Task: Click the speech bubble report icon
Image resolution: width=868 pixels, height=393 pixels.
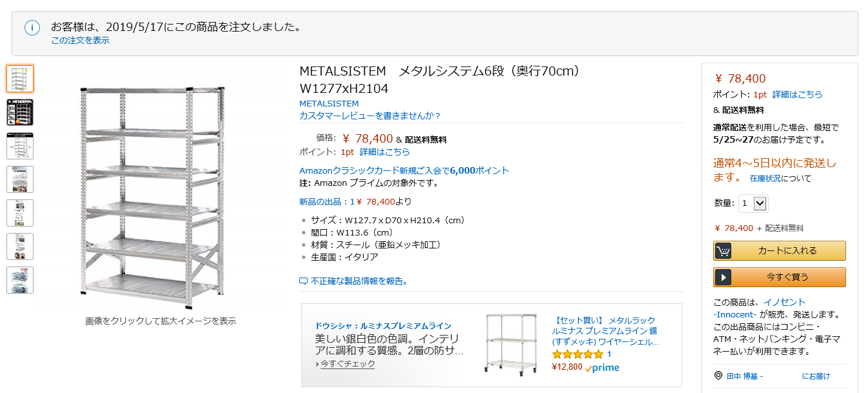Action: 304,281
